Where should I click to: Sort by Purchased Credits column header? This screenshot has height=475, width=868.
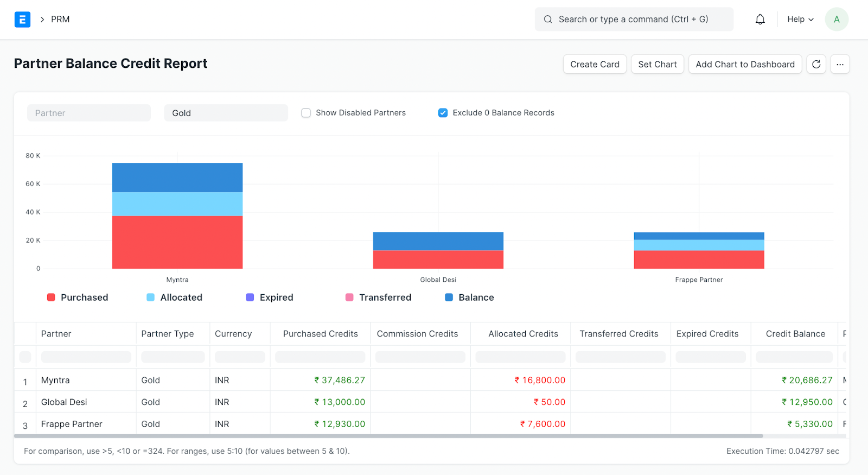click(x=320, y=334)
